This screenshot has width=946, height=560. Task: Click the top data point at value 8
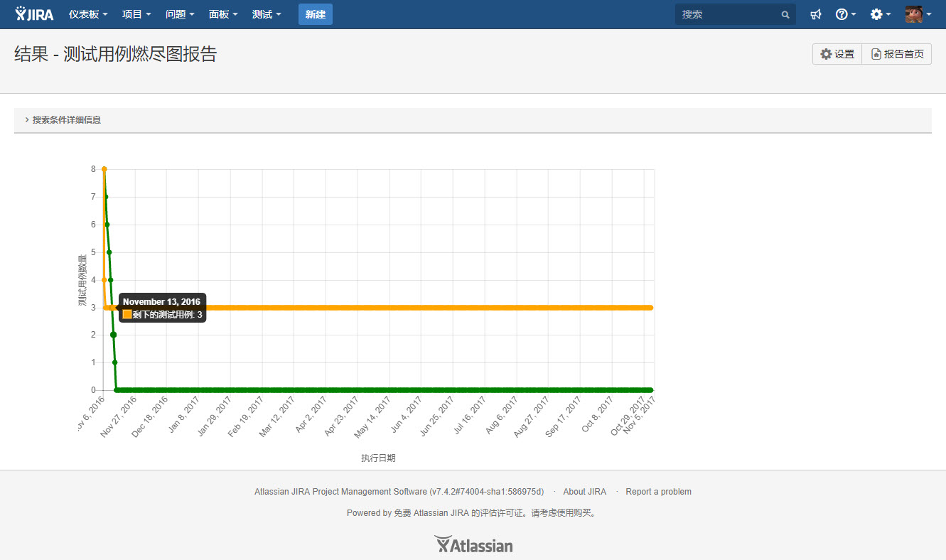point(104,169)
